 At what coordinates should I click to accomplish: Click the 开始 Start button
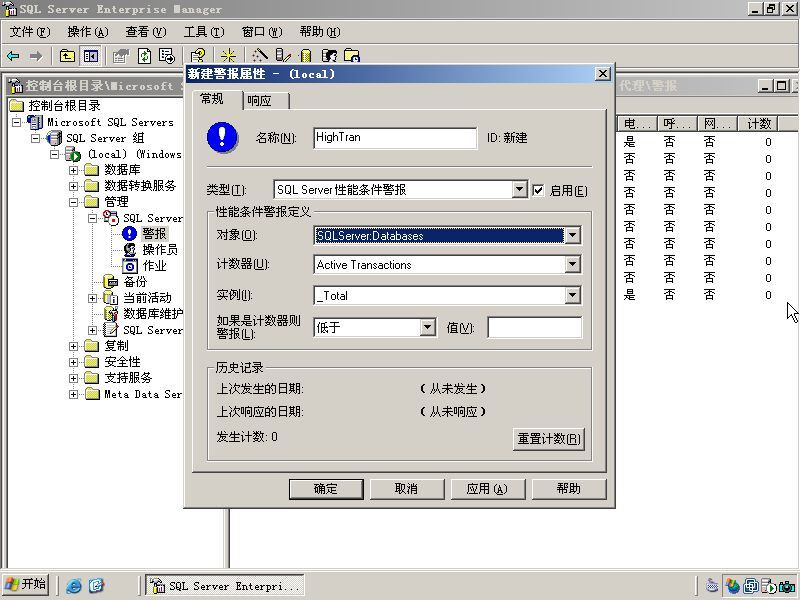tap(27, 584)
